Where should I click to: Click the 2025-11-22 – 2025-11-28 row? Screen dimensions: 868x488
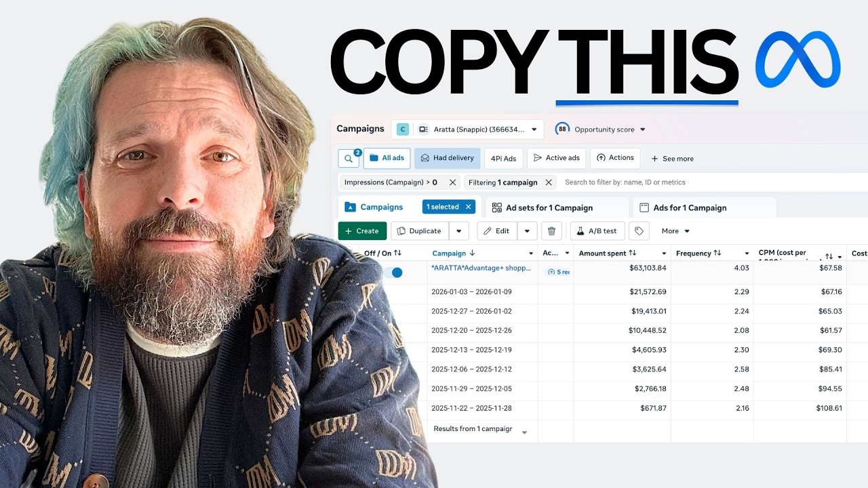pos(637,408)
